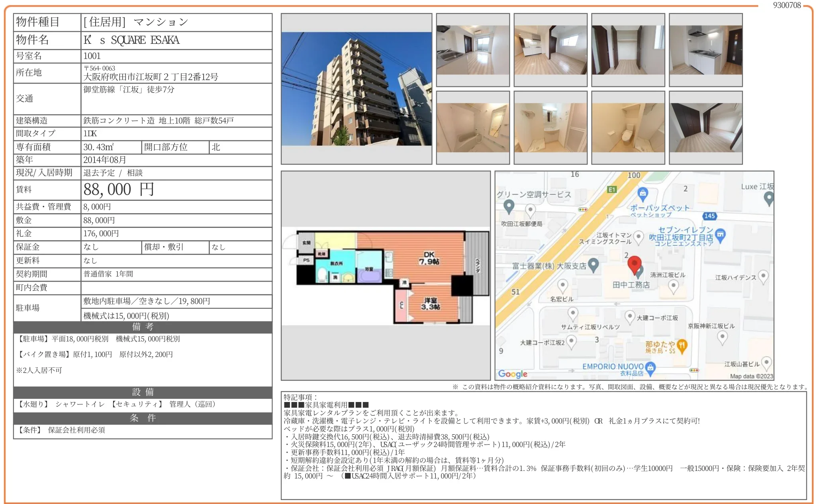819x504 pixels.
Task: Click the Google logo on map
Action: point(513,374)
